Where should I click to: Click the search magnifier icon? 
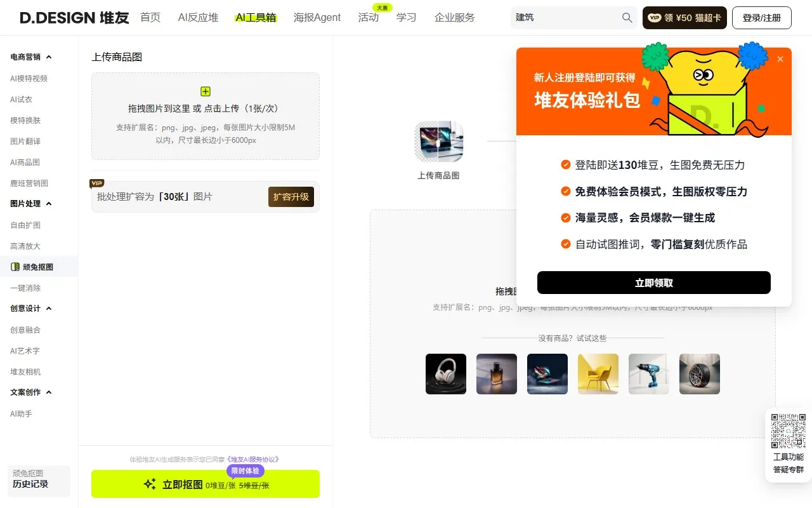click(x=626, y=17)
